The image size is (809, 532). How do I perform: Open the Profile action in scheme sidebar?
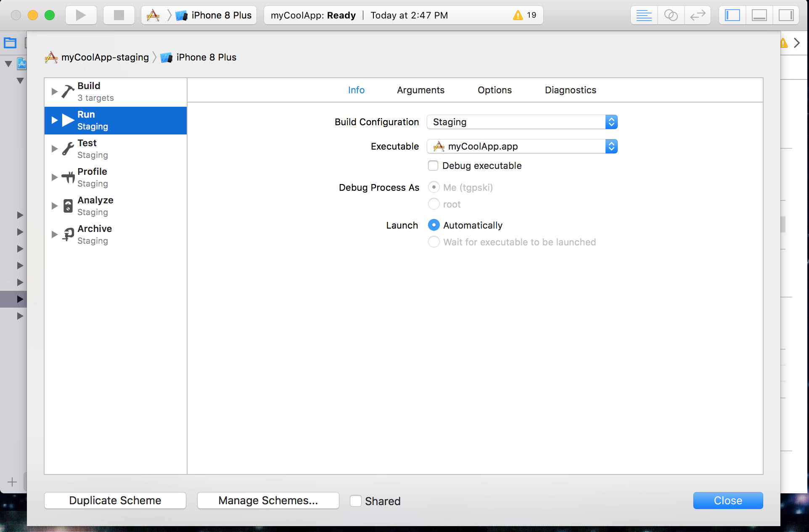92,177
